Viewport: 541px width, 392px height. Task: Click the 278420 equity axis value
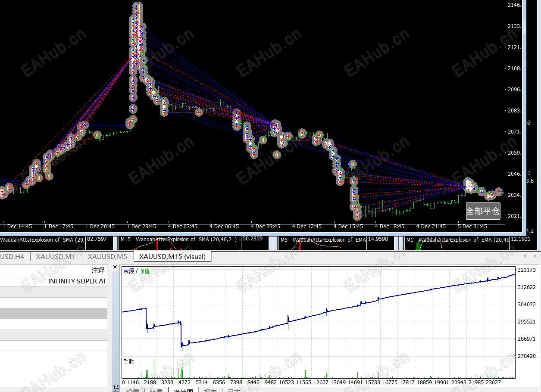(x=526, y=356)
